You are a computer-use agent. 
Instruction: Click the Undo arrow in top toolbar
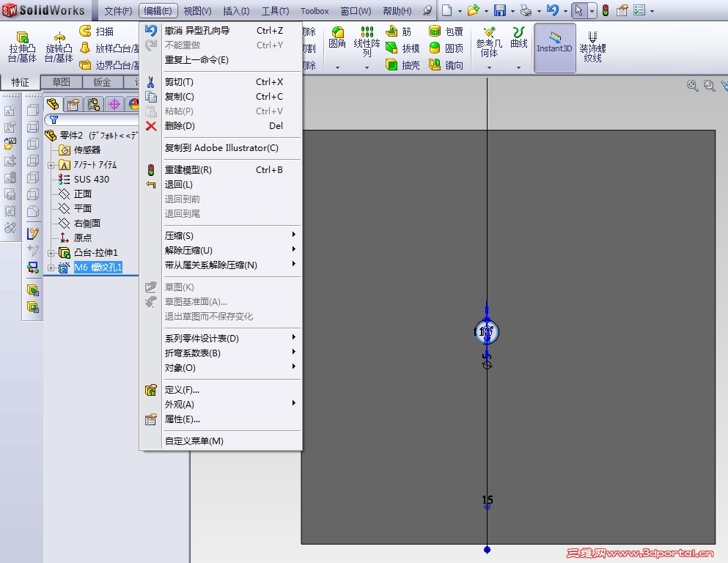pyautogui.click(x=553, y=10)
